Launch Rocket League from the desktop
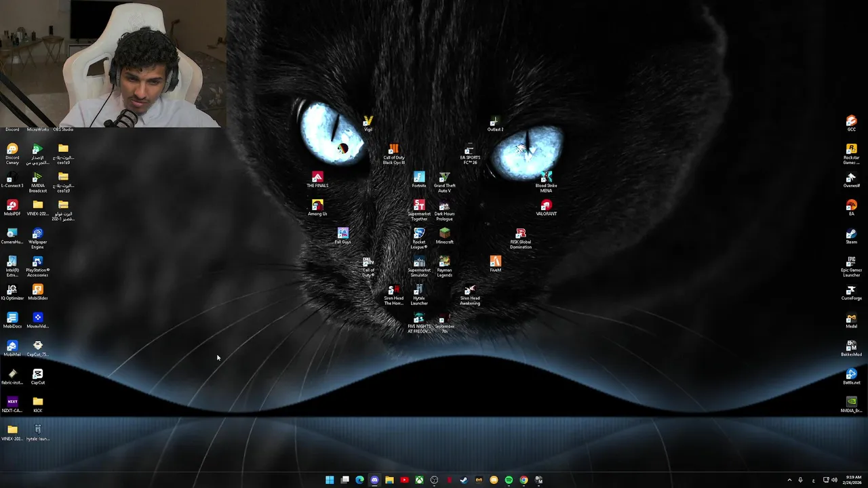The height and width of the screenshot is (488, 868). tap(419, 239)
